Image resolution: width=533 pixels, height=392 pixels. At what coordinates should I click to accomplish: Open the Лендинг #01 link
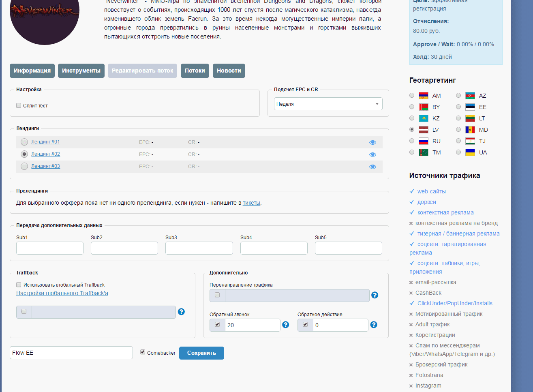click(45, 142)
